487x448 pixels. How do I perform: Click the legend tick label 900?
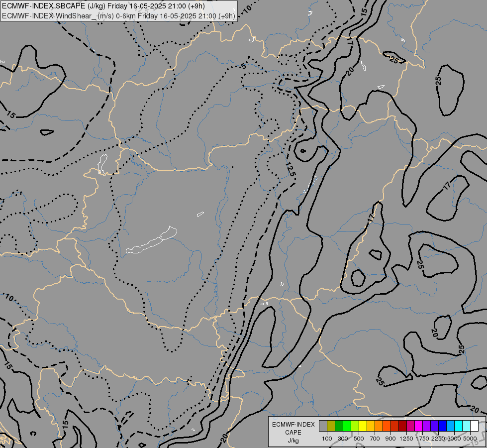click(x=390, y=439)
